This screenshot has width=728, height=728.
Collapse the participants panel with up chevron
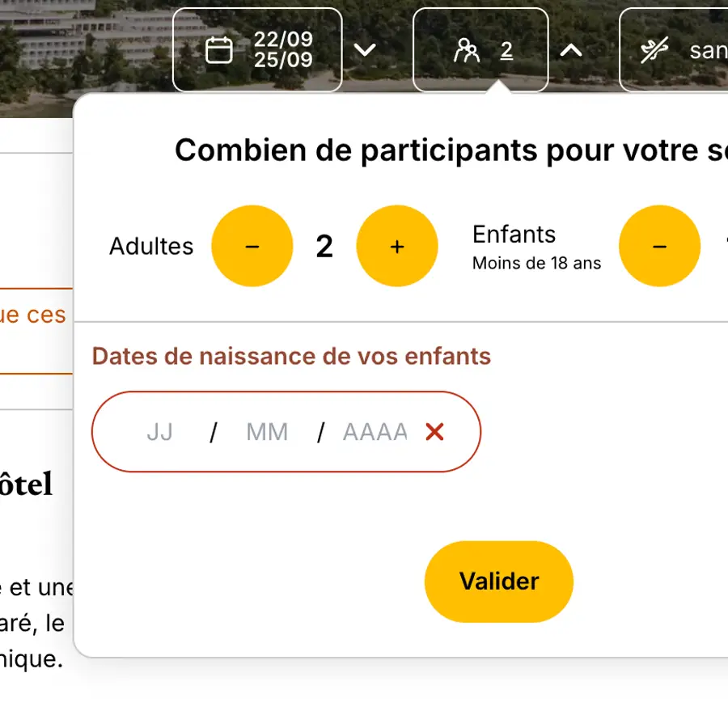571,51
